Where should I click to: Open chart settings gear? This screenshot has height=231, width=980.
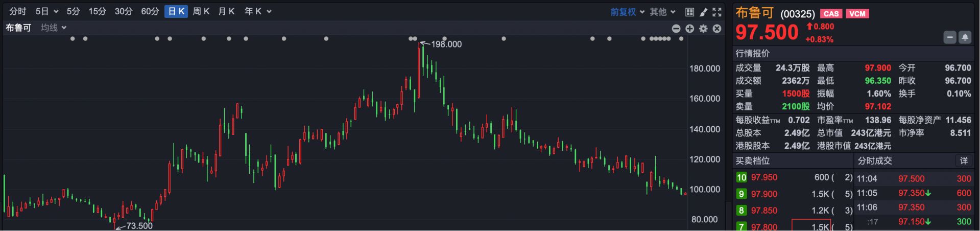click(703, 29)
